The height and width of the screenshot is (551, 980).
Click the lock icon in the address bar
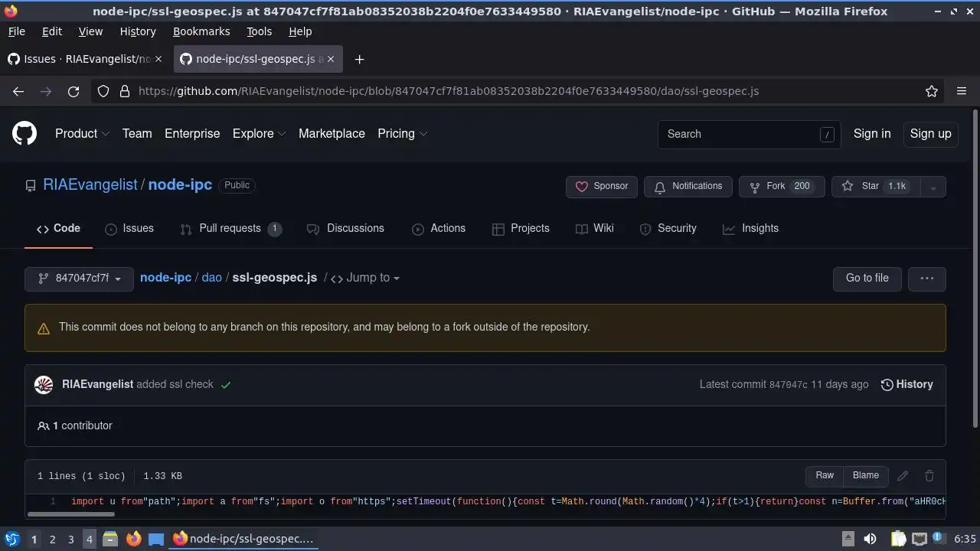[125, 91]
